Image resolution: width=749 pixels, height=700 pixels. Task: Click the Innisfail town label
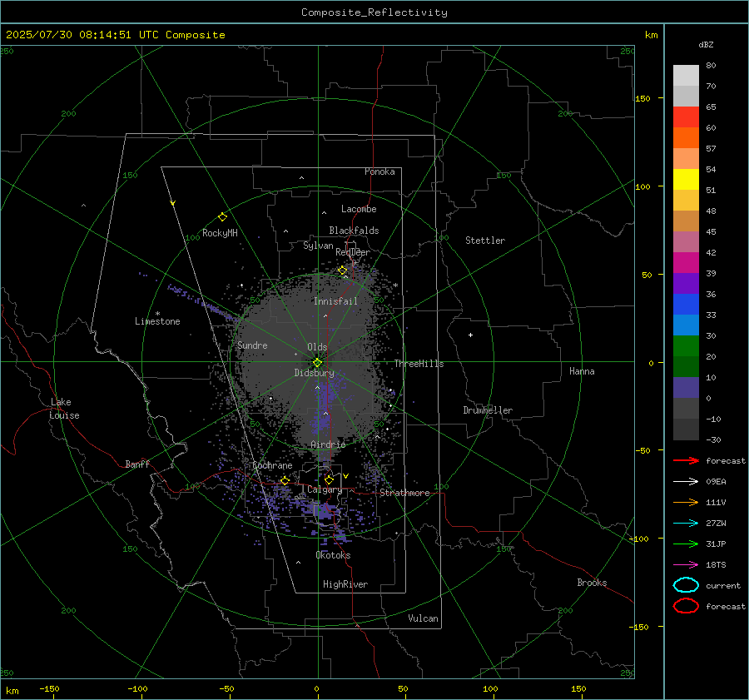pos(335,301)
